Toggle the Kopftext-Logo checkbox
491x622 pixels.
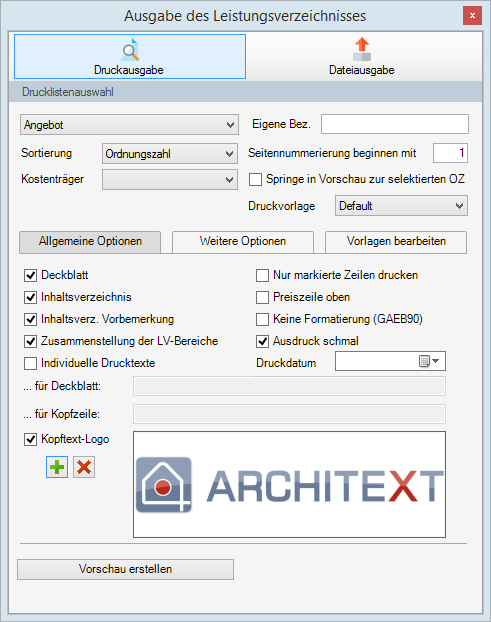tap(31, 439)
